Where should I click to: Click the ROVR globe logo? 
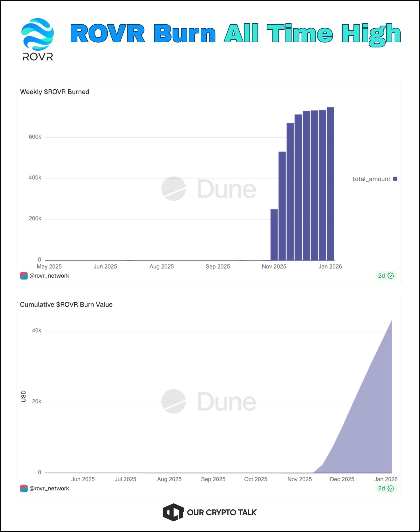pos(38,34)
